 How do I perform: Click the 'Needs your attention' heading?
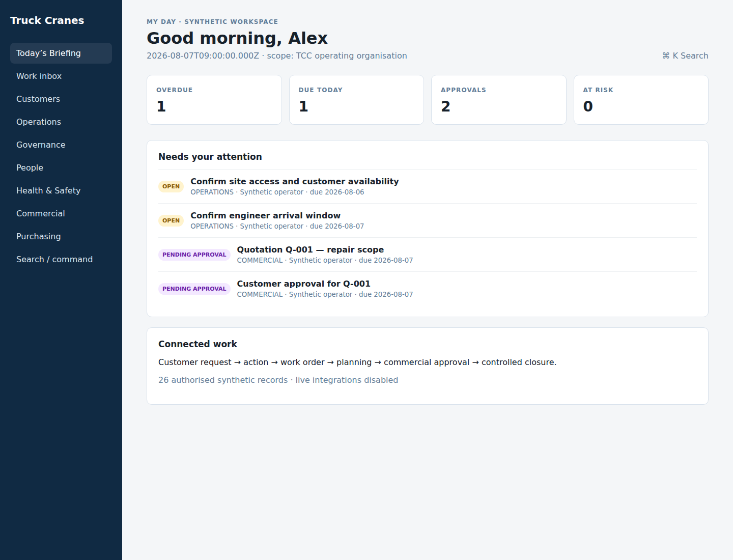coord(210,157)
